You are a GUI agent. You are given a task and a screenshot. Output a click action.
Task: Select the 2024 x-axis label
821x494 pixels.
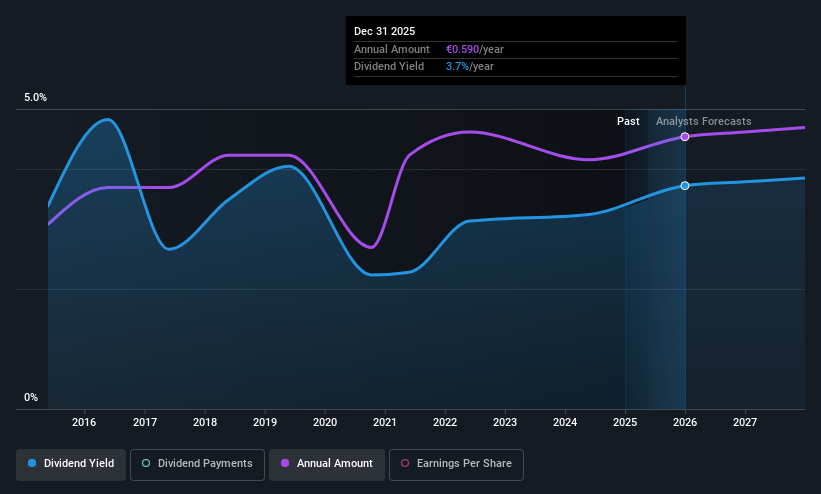pyautogui.click(x=565, y=422)
